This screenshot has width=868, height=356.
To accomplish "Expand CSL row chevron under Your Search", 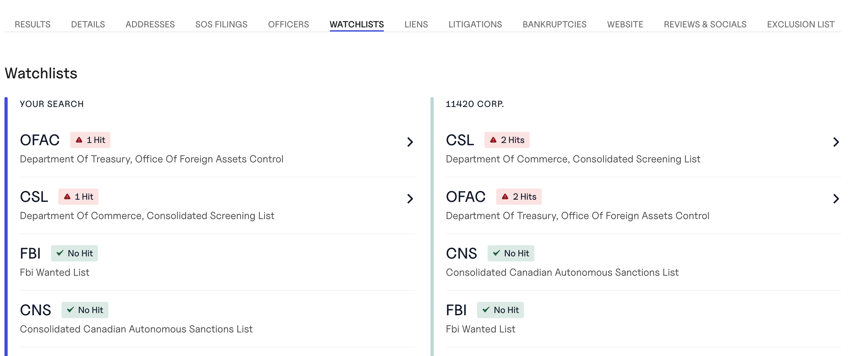I will click(410, 198).
